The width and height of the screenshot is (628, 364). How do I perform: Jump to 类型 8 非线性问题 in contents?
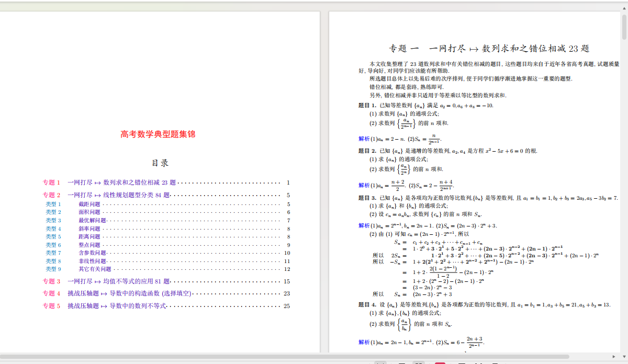pos(167,261)
